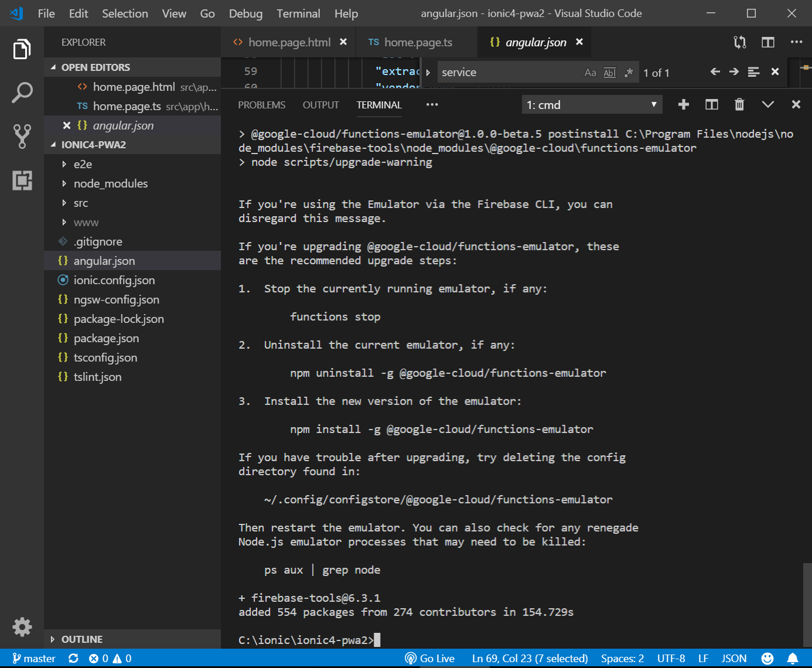The height and width of the screenshot is (668, 812).
Task: Expand the src folder
Action: point(132,203)
